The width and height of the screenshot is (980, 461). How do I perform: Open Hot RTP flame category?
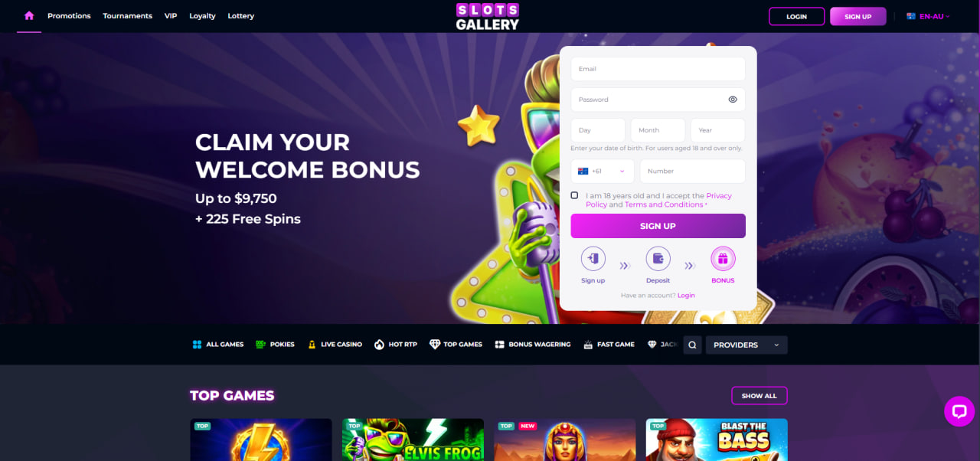(396, 345)
